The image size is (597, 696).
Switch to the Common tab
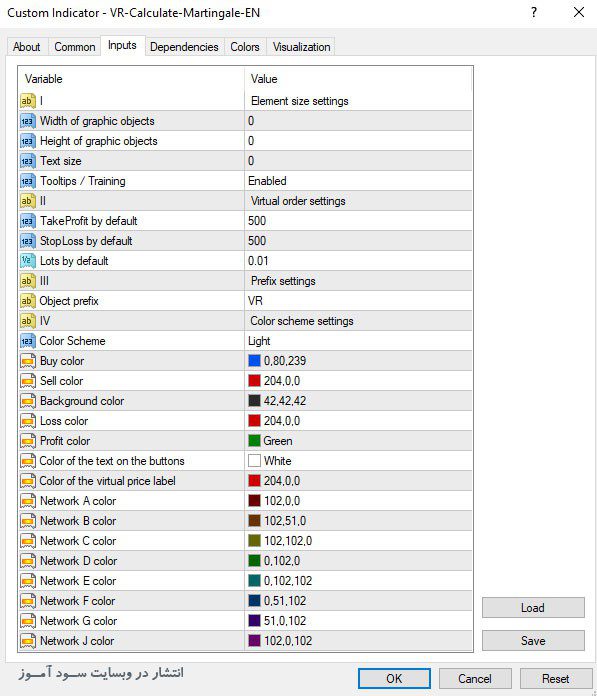[75, 47]
